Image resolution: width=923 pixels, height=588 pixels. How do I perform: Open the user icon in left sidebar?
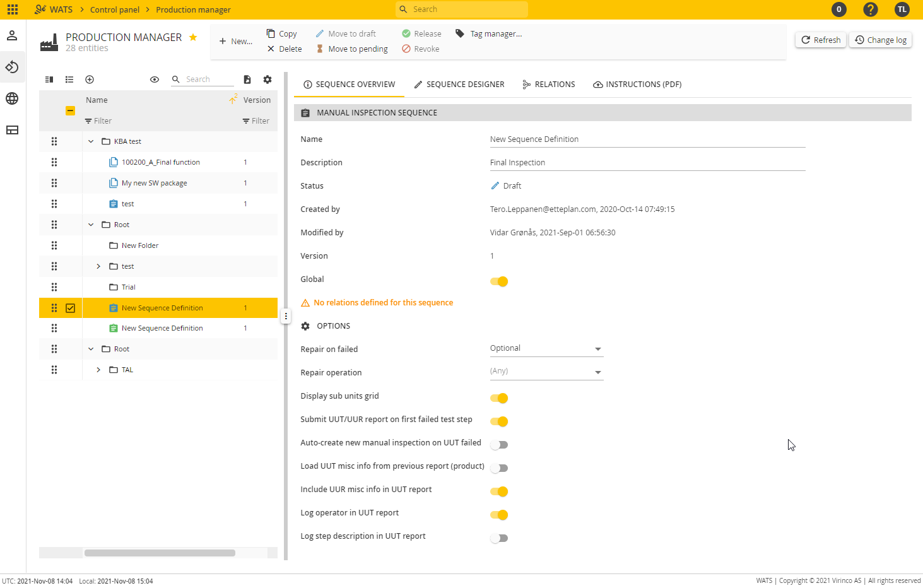[x=12, y=35]
